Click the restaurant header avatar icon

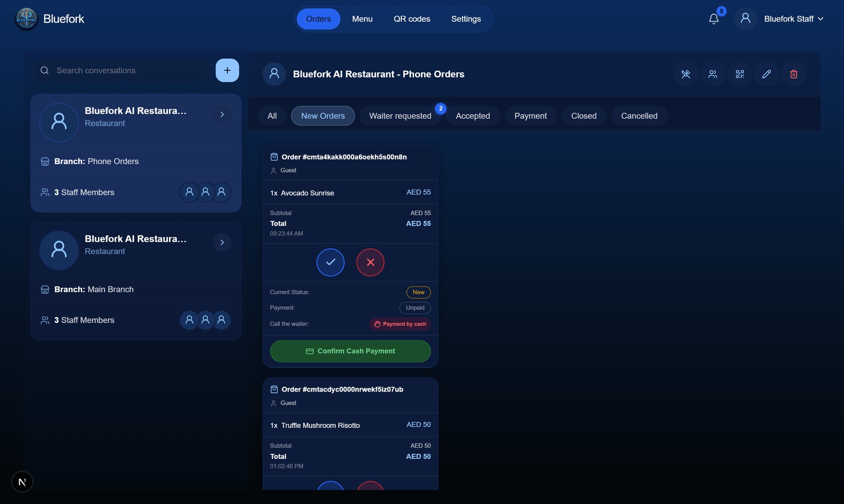(274, 74)
